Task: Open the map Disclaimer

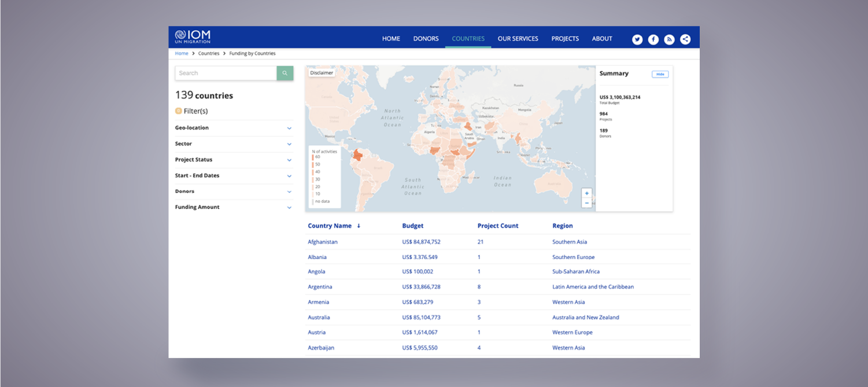Action: point(322,73)
